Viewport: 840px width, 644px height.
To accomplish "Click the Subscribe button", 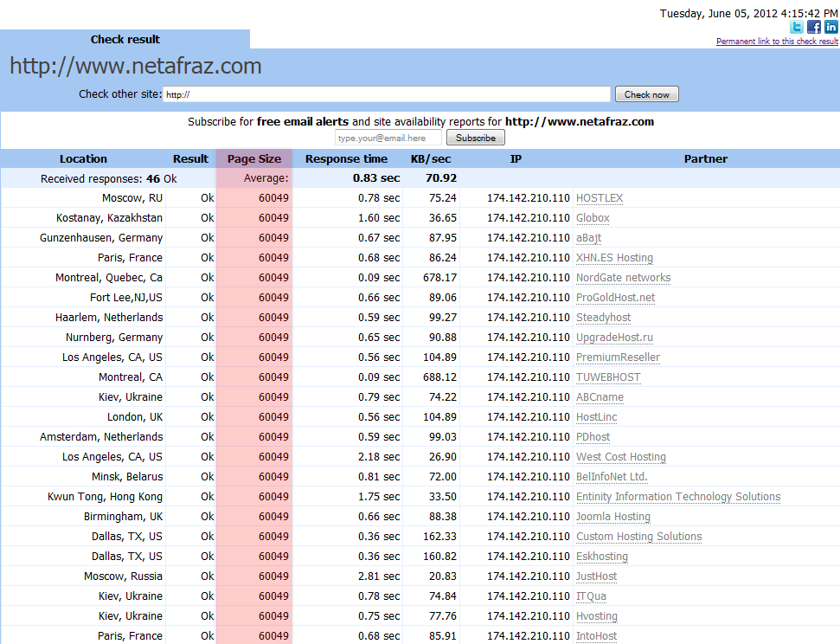I will tap(476, 138).
